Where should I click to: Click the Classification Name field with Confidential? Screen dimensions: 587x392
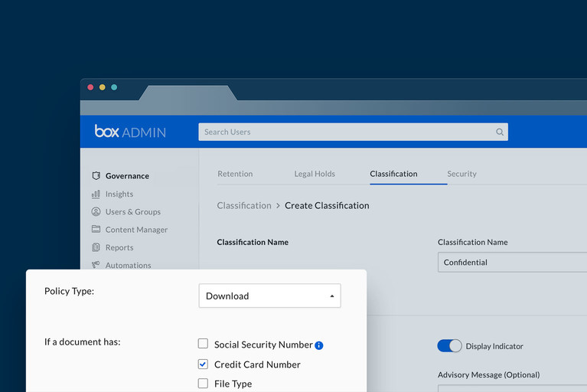[511, 263]
